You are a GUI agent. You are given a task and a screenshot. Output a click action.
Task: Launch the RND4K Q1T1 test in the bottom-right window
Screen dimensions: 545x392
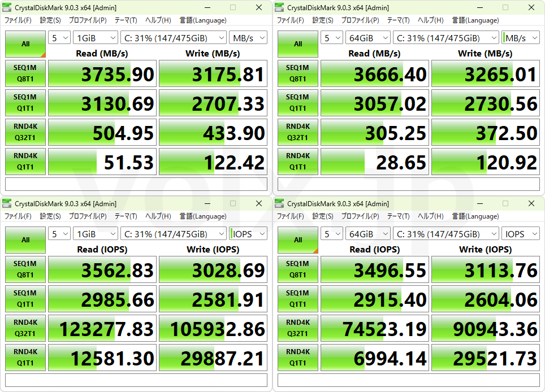[298, 358]
